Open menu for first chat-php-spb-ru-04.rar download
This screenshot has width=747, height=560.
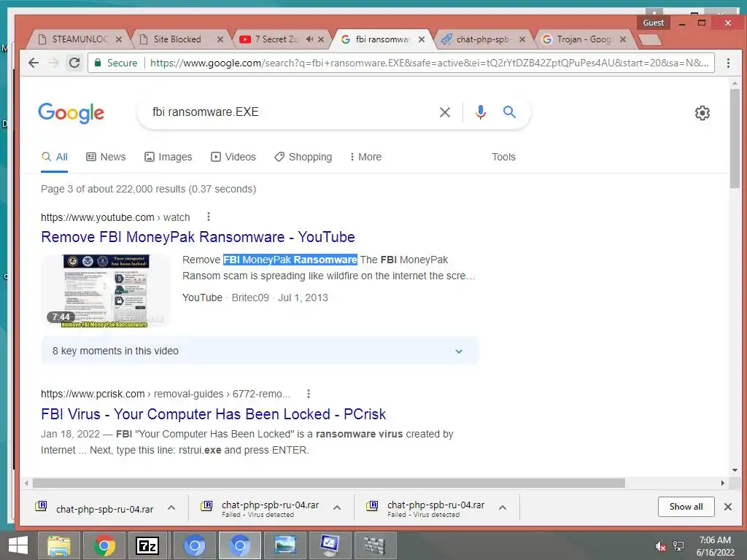pos(171,507)
